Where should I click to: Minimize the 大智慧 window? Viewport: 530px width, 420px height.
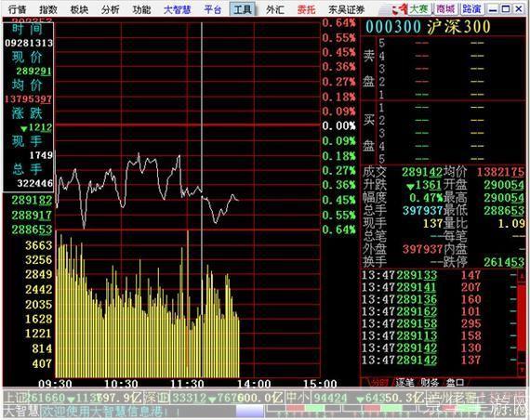493,9
